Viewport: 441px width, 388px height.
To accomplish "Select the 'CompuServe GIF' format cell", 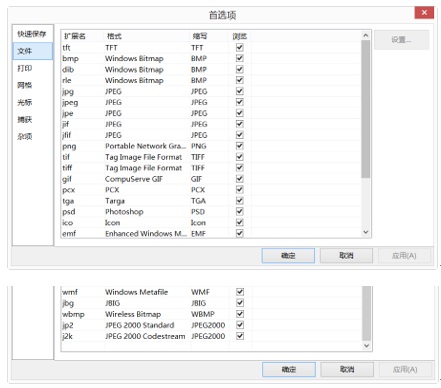I will 134,179.
